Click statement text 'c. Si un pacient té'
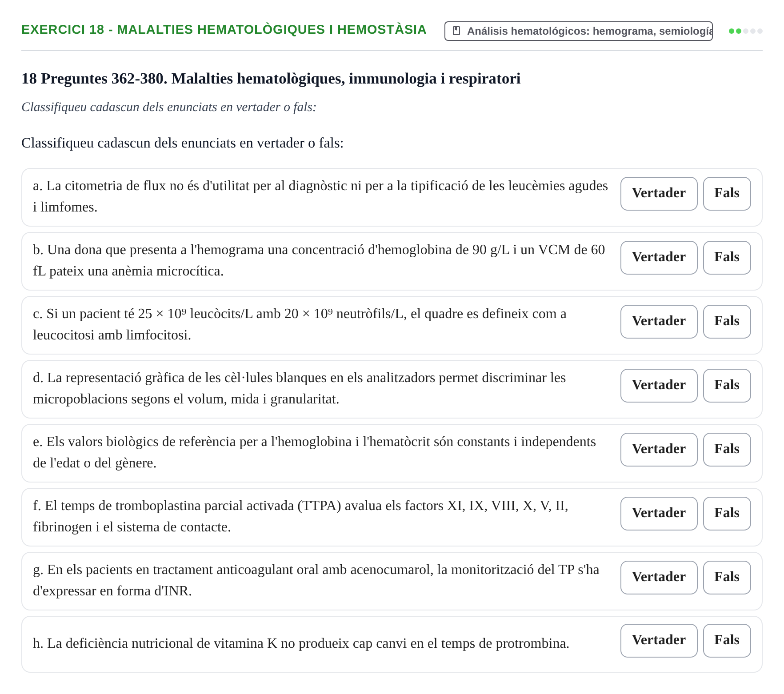Screen dimensions: 784x694 click(x=300, y=324)
